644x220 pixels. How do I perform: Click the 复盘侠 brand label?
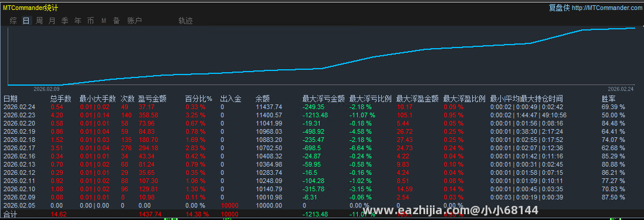click(559, 8)
